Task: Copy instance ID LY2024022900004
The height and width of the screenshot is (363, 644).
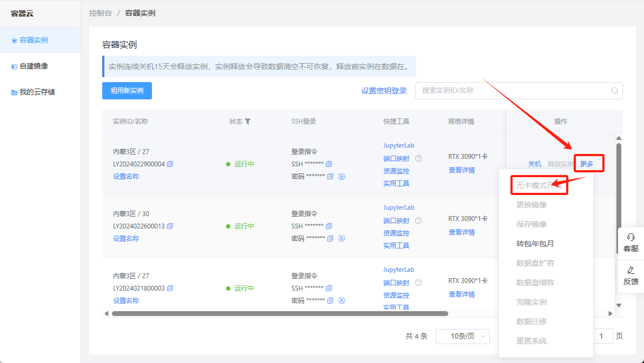Action: coord(170,164)
